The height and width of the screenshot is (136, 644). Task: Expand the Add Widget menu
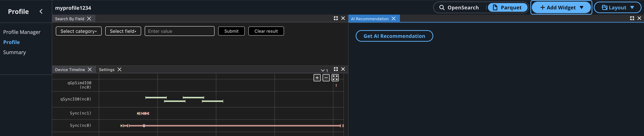tap(561, 8)
